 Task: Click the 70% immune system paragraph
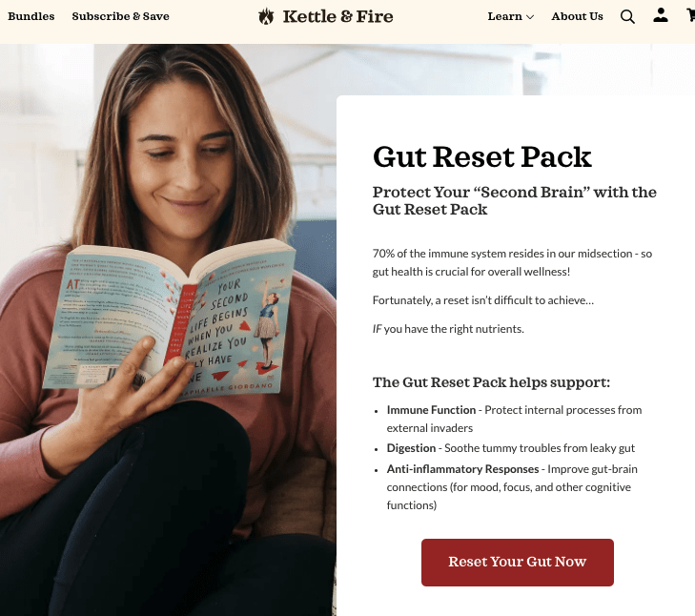[x=512, y=262]
